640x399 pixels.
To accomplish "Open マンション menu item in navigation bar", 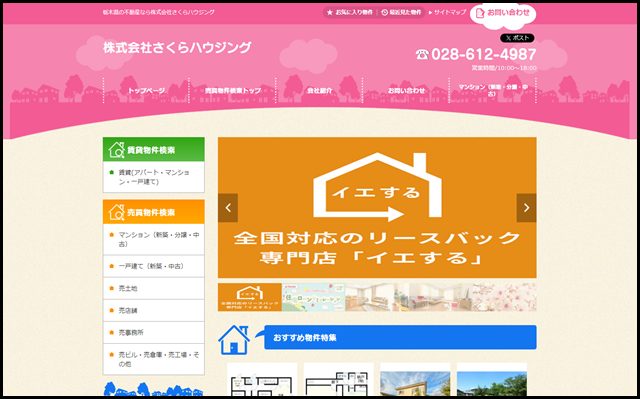I will click(493, 90).
